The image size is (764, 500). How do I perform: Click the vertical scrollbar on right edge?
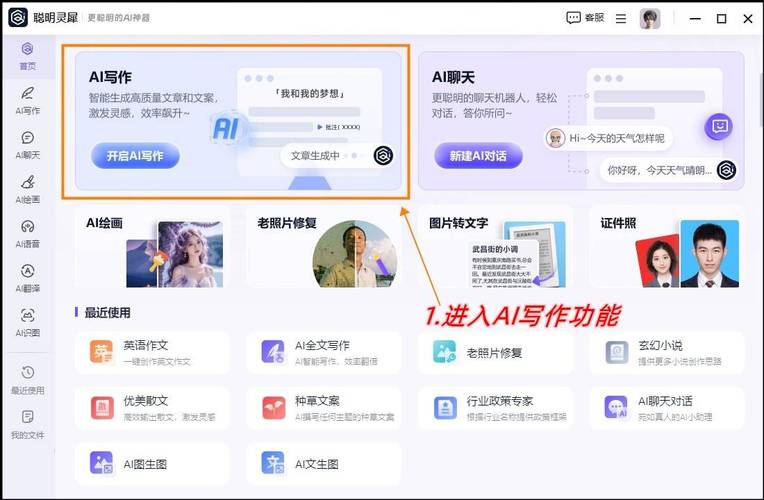[x=761, y=100]
